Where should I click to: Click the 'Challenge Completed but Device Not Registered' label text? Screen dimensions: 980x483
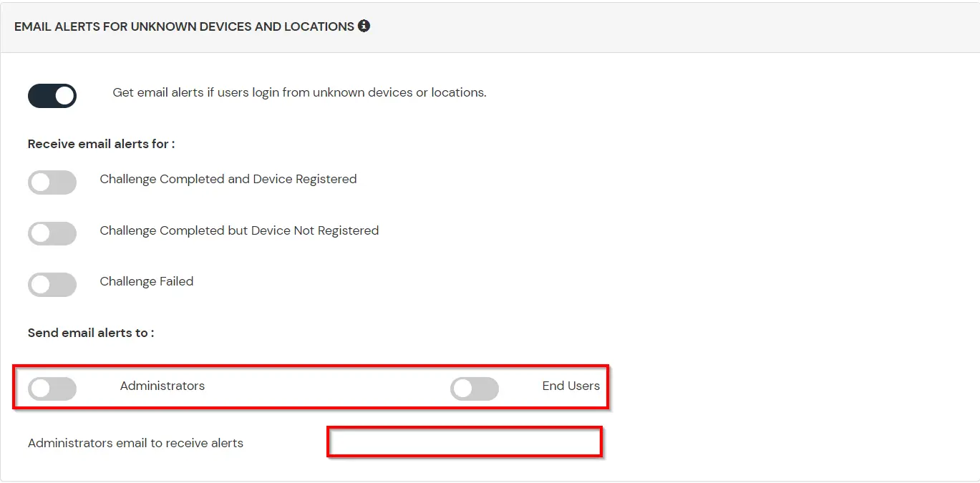coord(239,230)
